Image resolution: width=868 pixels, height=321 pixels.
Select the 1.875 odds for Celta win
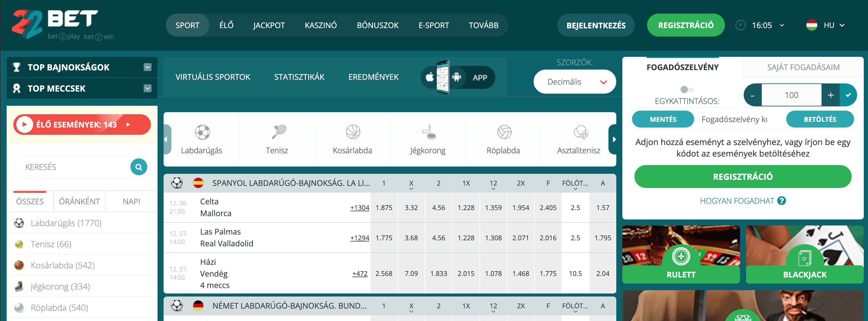(384, 208)
